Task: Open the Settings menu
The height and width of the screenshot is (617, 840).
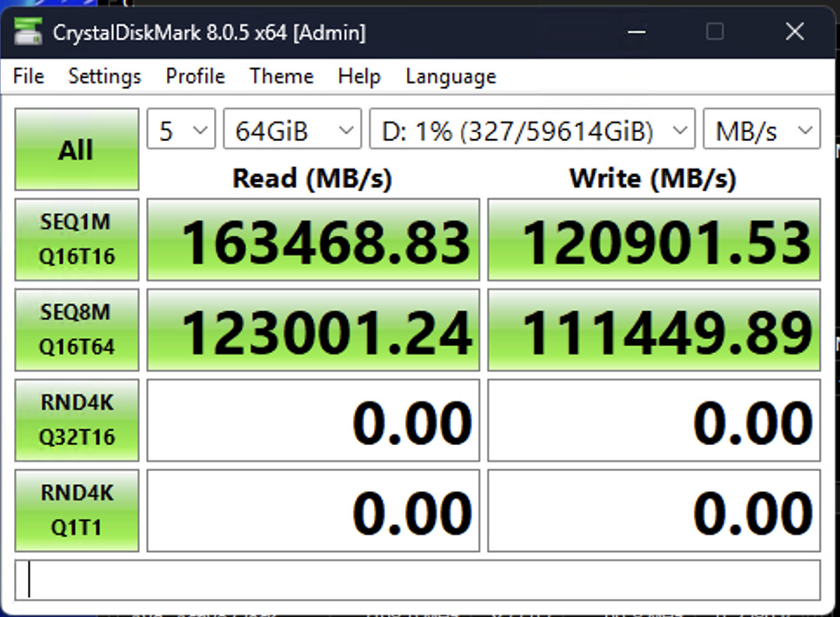Action: click(104, 76)
